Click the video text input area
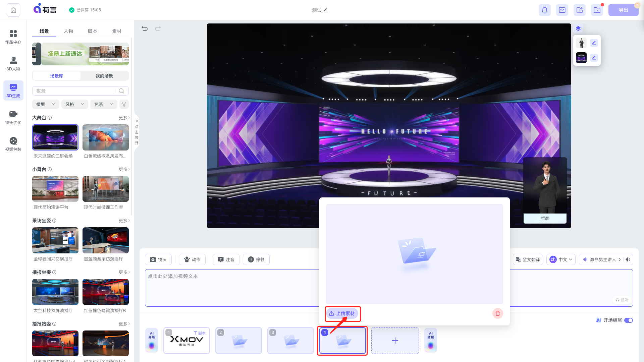The width and height of the screenshot is (644, 362). click(232, 288)
